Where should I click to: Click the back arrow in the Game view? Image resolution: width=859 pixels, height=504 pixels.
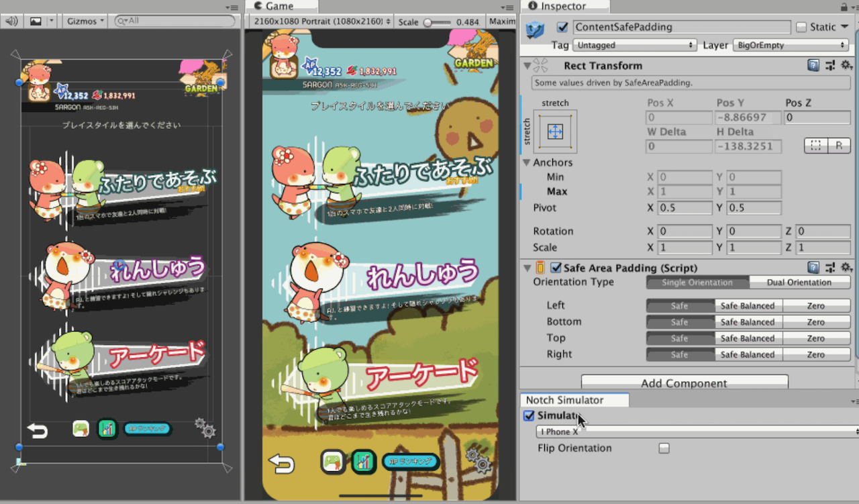282,464
